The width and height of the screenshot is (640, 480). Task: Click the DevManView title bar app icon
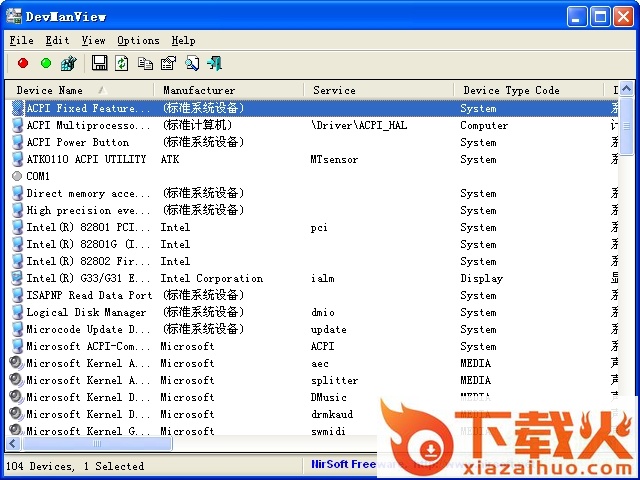coord(13,16)
